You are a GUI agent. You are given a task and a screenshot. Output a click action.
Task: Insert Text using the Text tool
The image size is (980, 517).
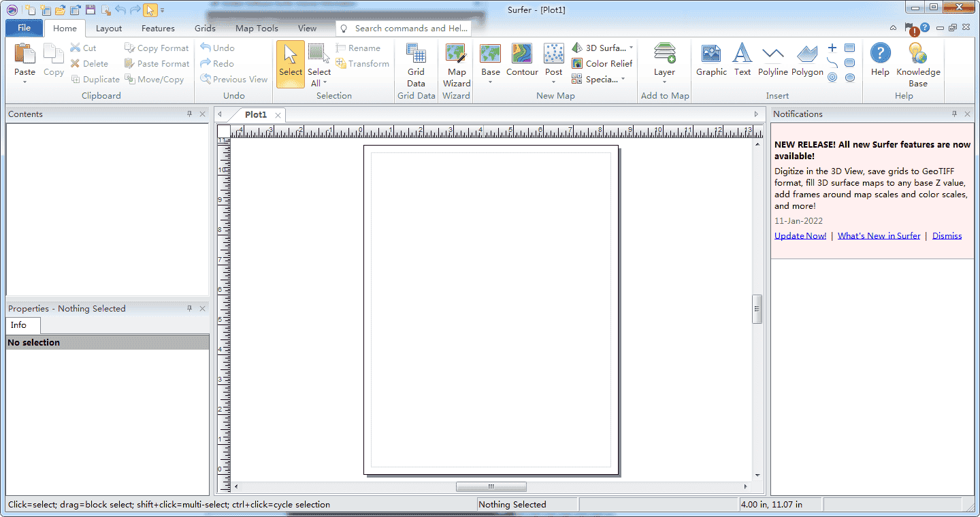742,60
